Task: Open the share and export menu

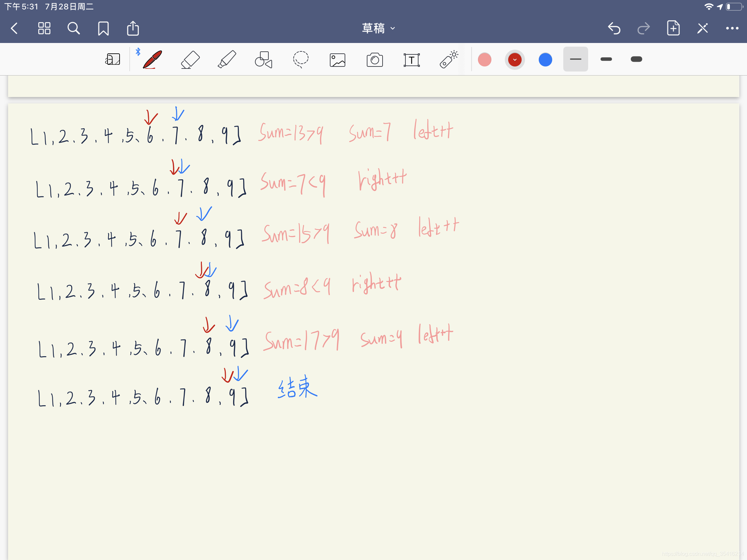Action: (x=133, y=28)
